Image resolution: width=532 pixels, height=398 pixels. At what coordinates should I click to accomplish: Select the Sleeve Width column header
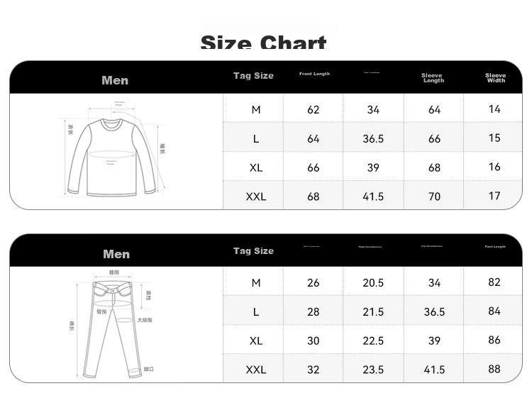495,78
